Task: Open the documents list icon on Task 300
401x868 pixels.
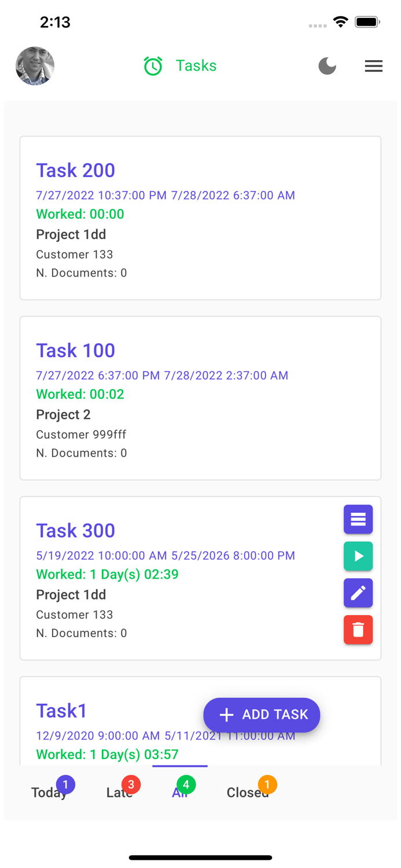Action: pyautogui.click(x=358, y=519)
